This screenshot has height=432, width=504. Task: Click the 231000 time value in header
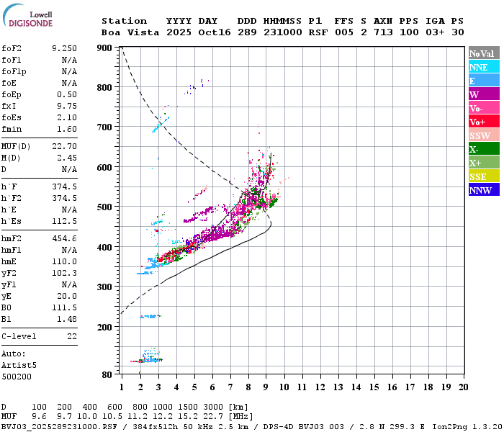(x=283, y=32)
